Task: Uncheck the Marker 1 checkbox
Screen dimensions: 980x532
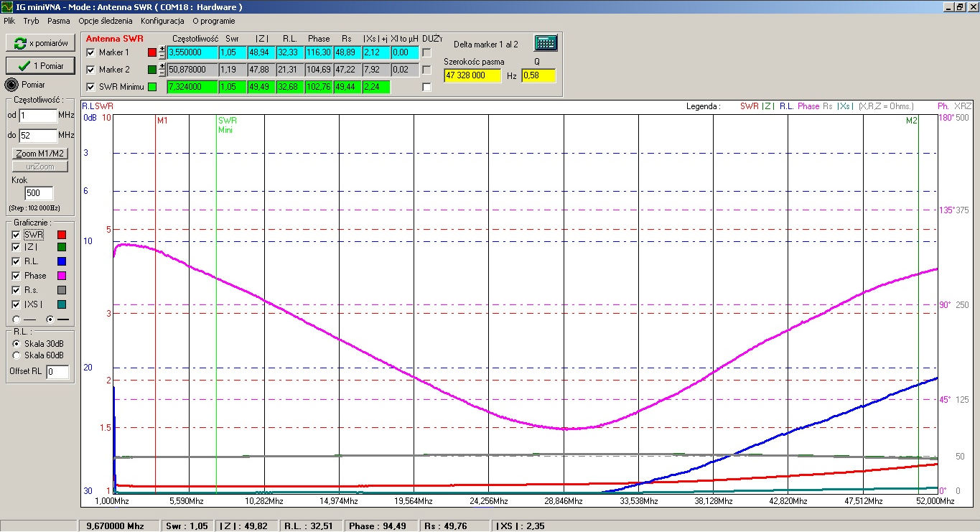Action: (90, 52)
